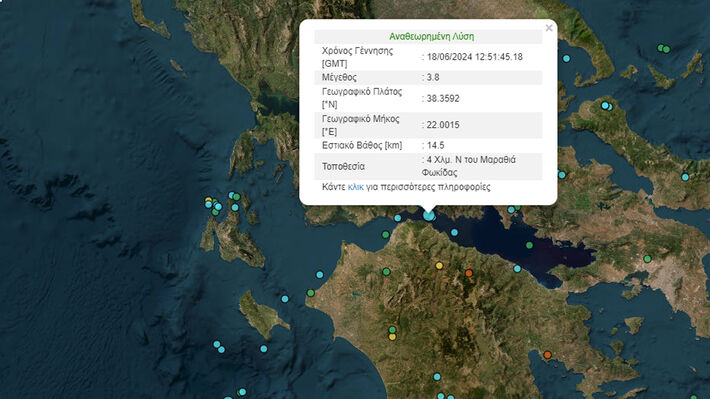Click the cyan marker on the southern Corinthian Gulf shore

(517, 269)
